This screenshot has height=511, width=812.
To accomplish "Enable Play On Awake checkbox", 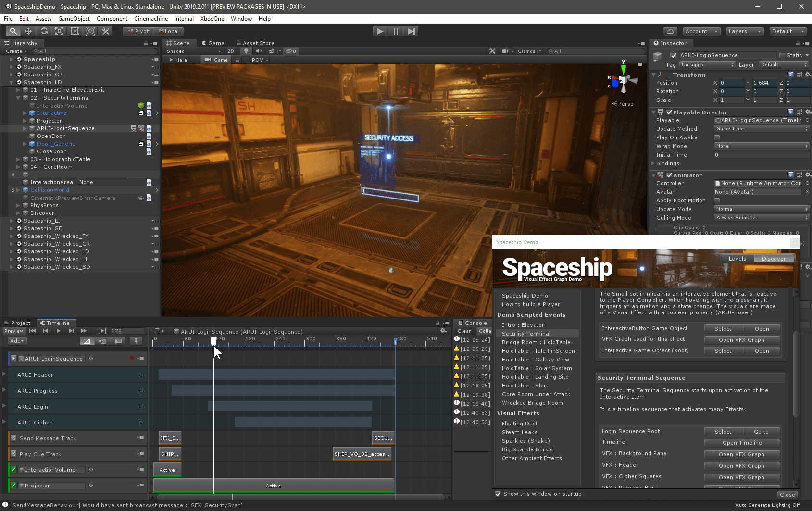I will point(717,137).
